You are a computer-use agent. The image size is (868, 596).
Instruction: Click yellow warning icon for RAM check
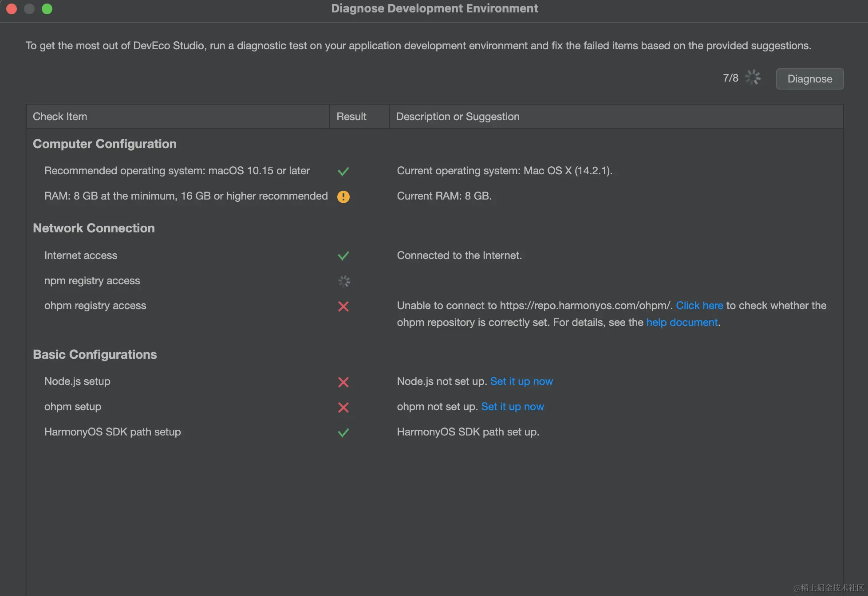click(343, 196)
